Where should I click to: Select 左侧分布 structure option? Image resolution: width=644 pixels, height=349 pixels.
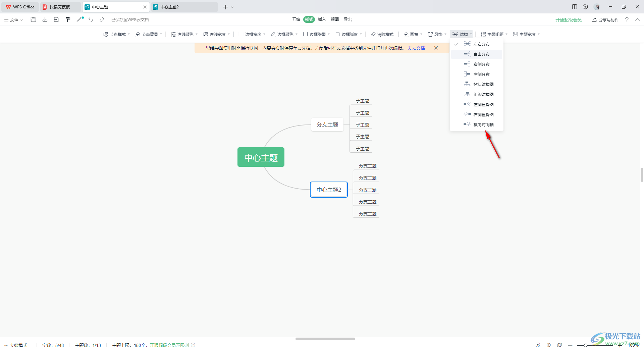[x=477, y=74]
